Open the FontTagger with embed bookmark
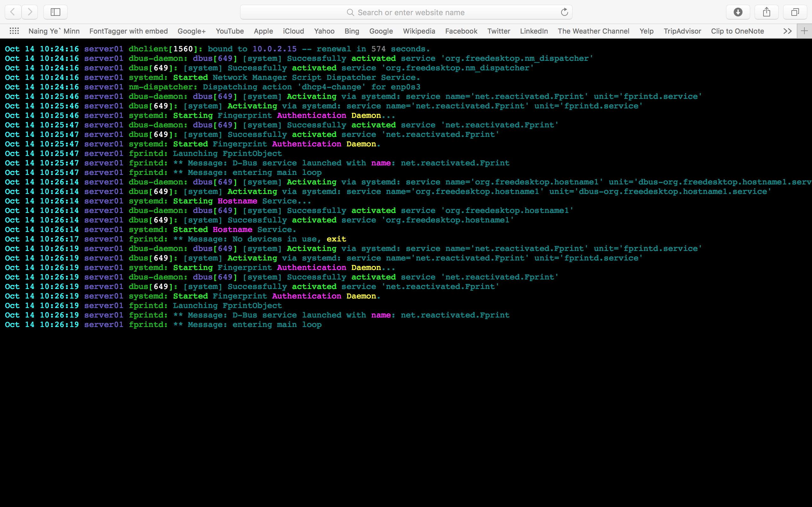Viewport: 812px width, 507px height. 128,31
